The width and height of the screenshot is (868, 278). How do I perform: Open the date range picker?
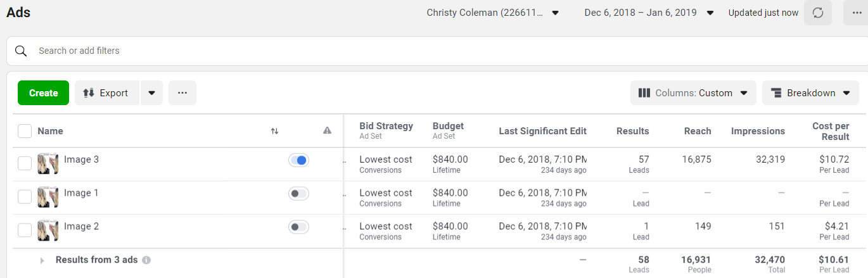point(649,13)
